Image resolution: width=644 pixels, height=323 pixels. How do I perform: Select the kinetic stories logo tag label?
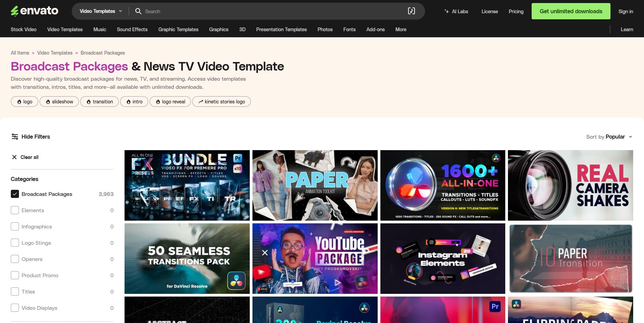click(x=225, y=102)
